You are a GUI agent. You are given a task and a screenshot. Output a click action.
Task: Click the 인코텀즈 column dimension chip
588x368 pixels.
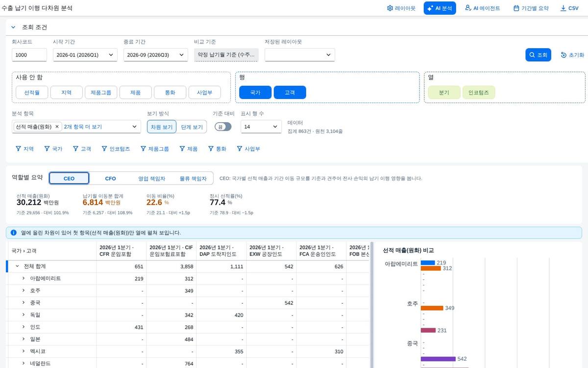479,92
